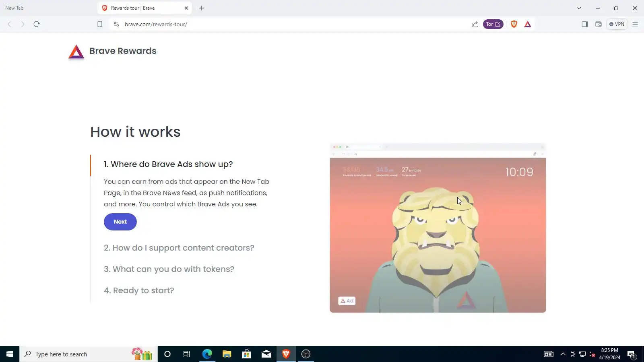
Task: Reload the page
Action: [37, 24]
